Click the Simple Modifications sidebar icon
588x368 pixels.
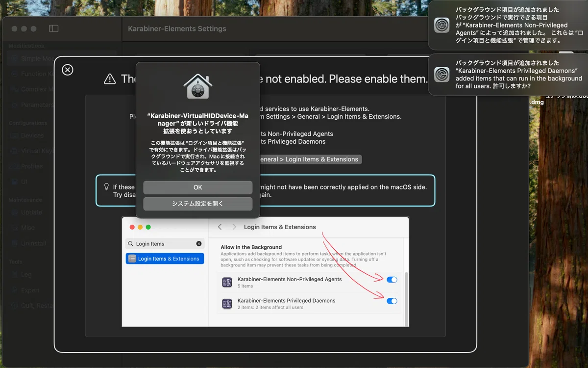coord(14,58)
